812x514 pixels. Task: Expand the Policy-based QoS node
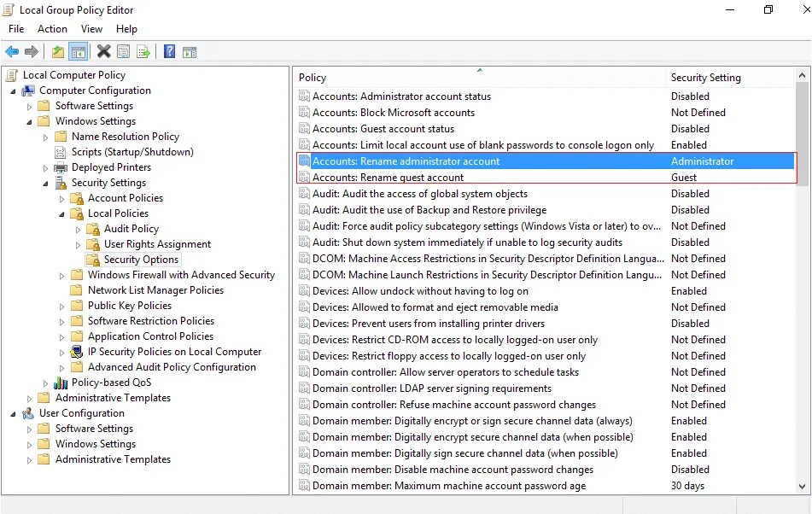coord(45,383)
